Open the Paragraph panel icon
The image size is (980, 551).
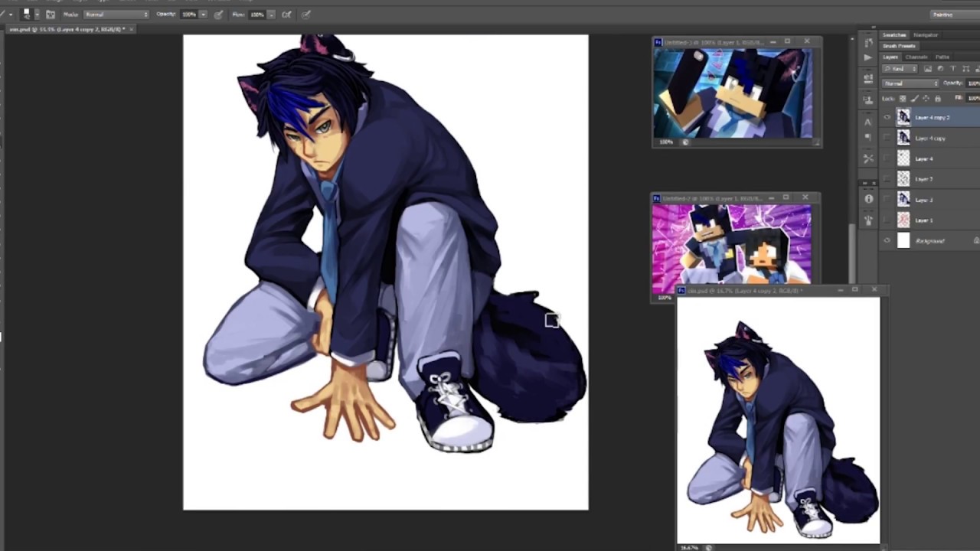[868, 138]
